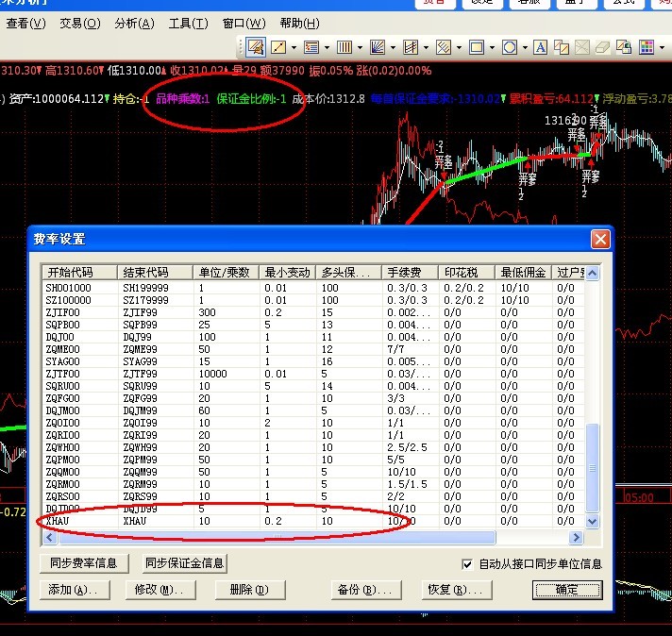The height and width of the screenshot is (636, 672).
Task: Select the ZJTF00 row in fee table
Action: click(313, 374)
